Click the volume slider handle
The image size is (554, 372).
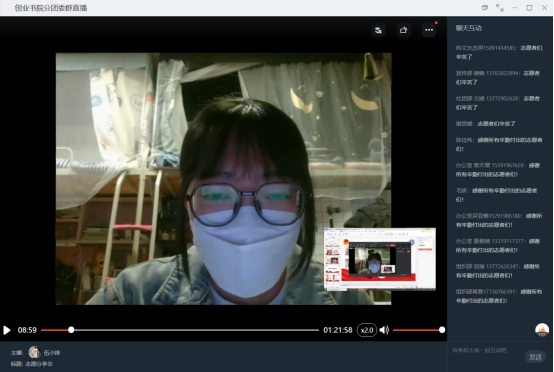tap(442, 330)
